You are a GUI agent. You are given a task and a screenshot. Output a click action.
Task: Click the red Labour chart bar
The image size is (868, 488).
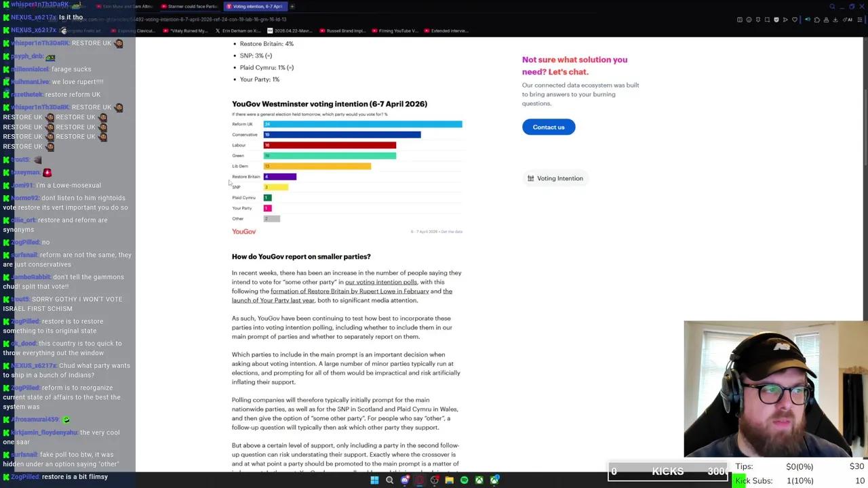330,145
